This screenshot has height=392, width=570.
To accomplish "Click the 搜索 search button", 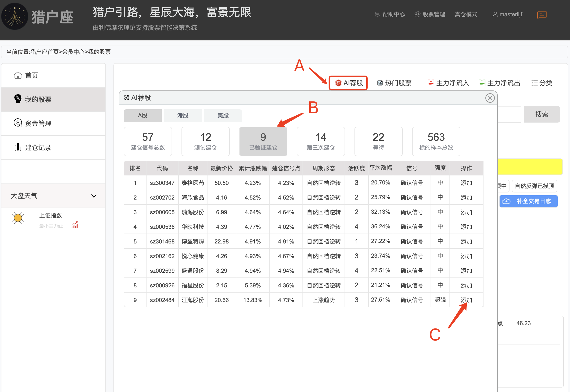I will 542,114.
